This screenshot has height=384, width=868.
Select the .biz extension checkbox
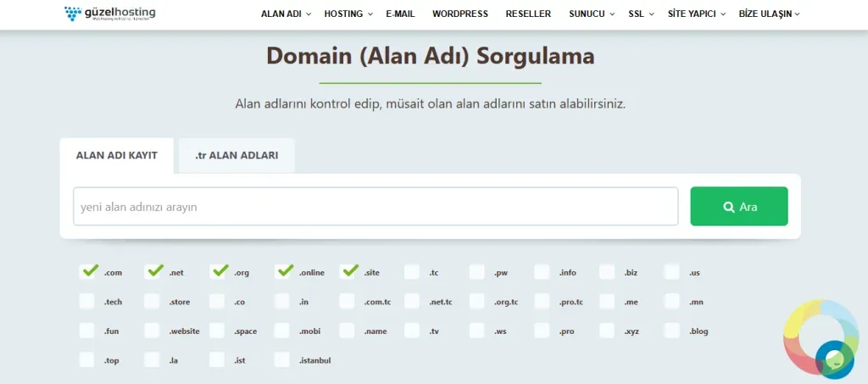[607, 272]
